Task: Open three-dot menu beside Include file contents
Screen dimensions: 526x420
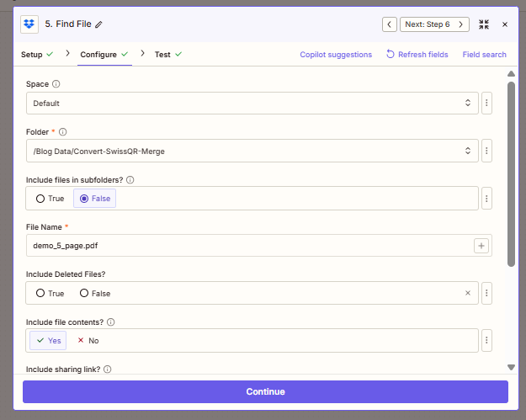Action: click(x=486, y=340)
